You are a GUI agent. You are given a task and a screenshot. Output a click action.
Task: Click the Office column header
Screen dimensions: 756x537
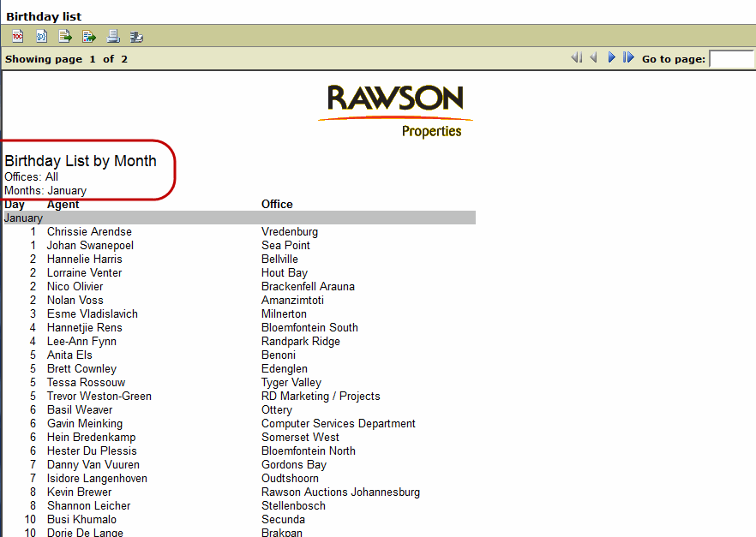point(277,204)
